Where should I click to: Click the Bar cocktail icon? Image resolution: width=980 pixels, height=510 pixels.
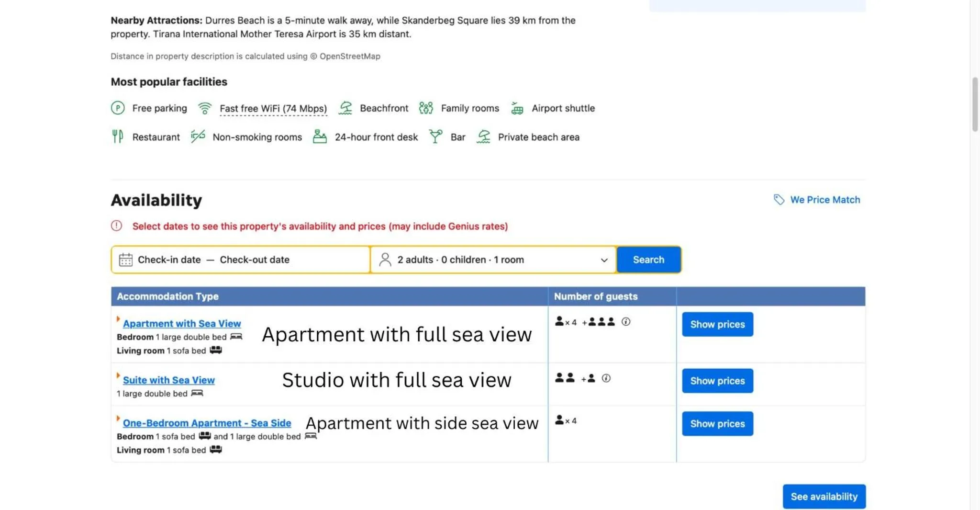(x=435, y=136)
